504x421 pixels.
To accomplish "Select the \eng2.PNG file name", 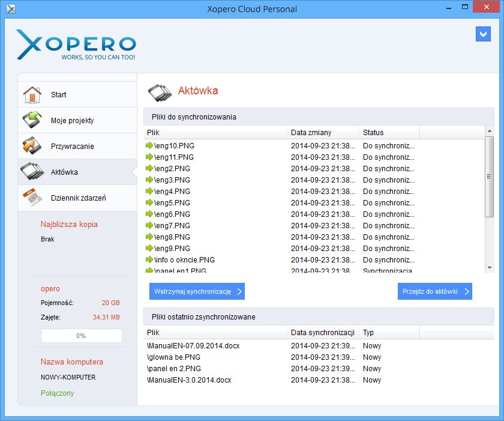I will 172,169.
